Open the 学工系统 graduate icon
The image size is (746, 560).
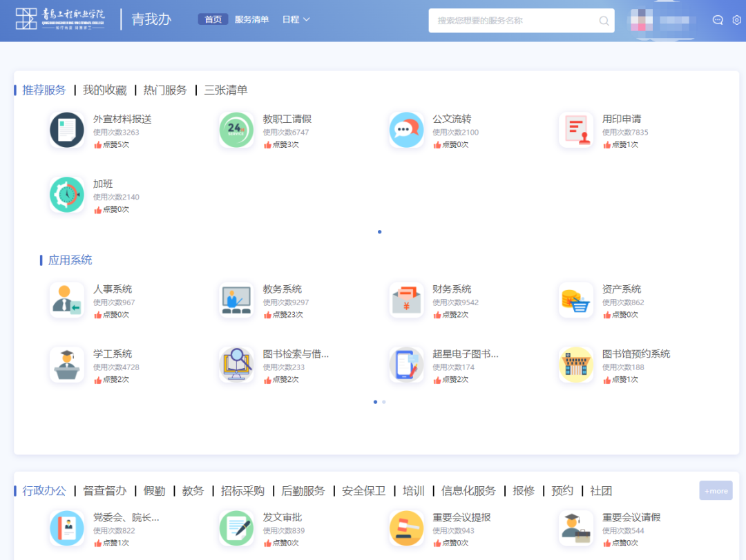(x=66, y=364)
